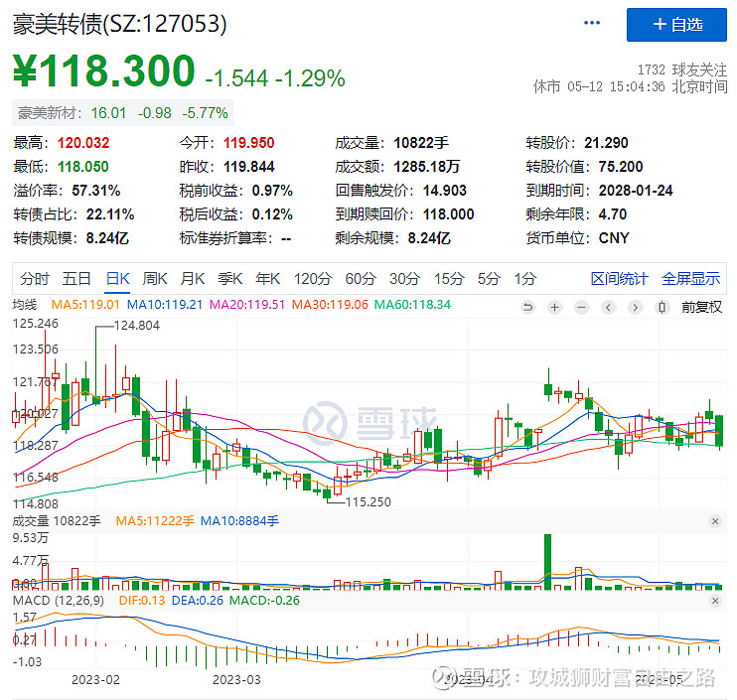Switch to the 1分 interval tab
737x700 pixels.
pyautogui.click(x=525, y=279)
